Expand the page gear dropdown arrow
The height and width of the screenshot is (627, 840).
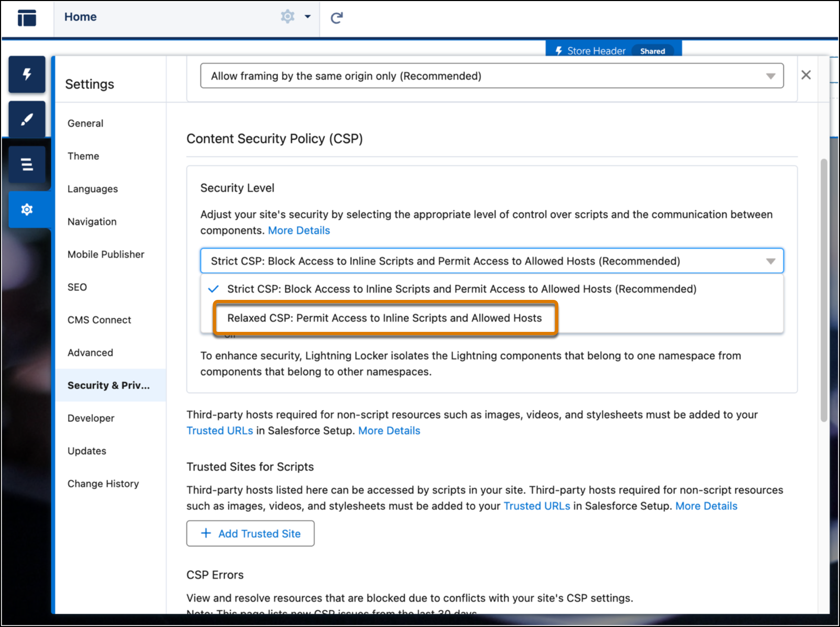pos(308,17)
